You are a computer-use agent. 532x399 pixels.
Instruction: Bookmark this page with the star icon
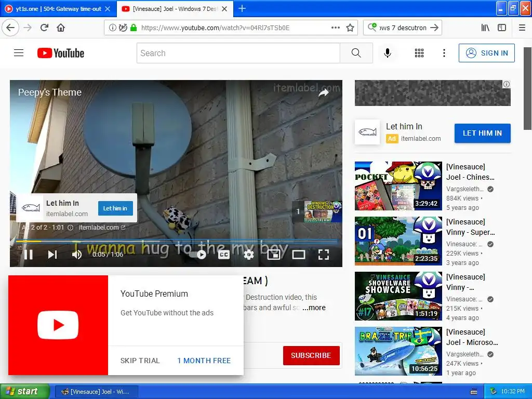[x=350, y=28]
